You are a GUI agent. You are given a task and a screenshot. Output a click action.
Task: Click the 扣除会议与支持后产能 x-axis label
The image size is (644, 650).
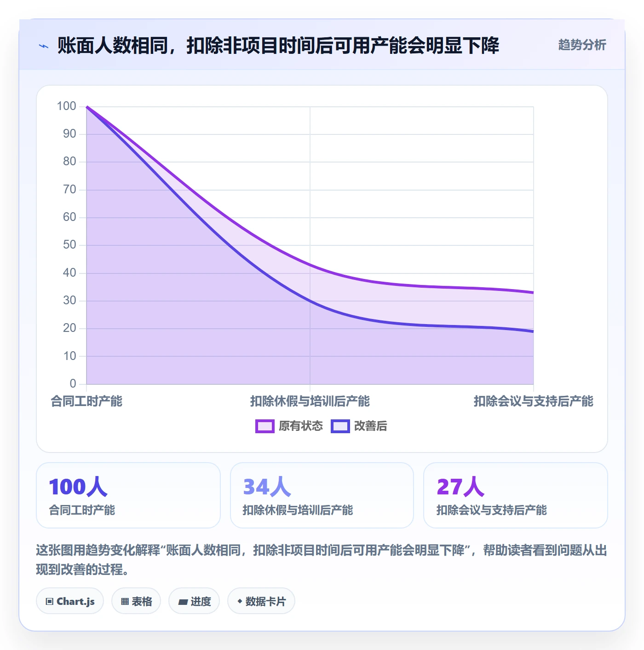click(534, 401)
